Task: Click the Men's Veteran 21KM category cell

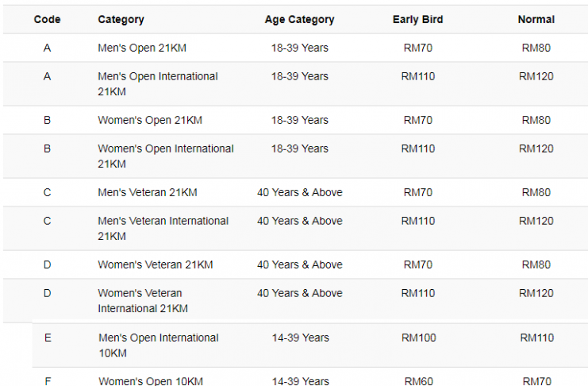Action: click(x=148, y=193)
